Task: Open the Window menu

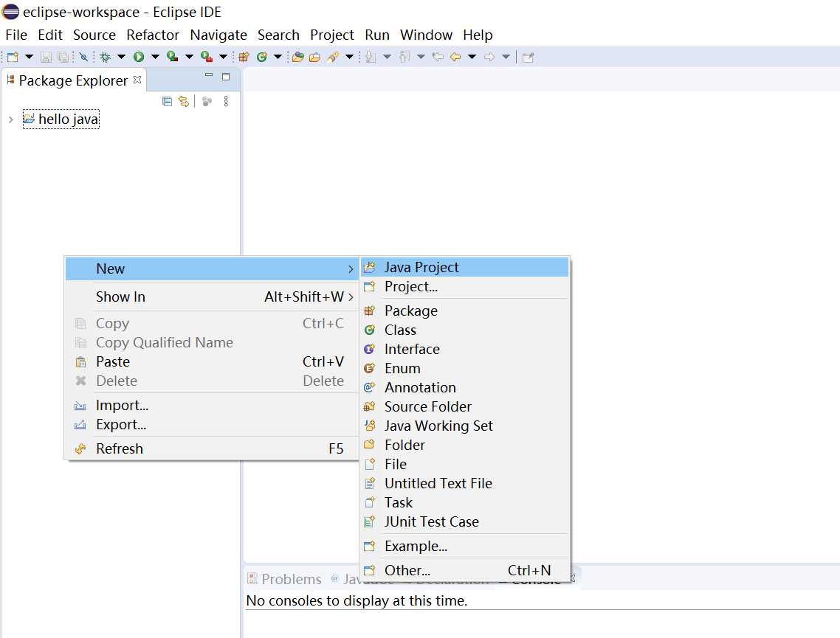Action: (x=426, y=35)
